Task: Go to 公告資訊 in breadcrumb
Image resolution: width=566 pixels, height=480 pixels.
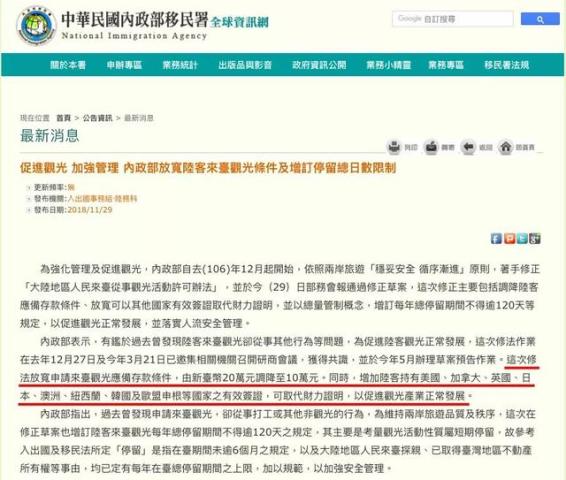Action: click(97, 118)
